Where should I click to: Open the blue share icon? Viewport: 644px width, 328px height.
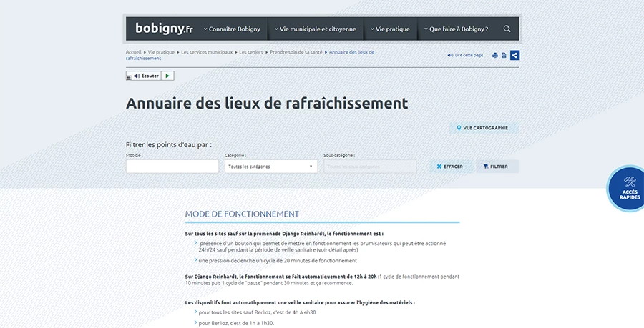pyautogui.click(x=514, y=55)
